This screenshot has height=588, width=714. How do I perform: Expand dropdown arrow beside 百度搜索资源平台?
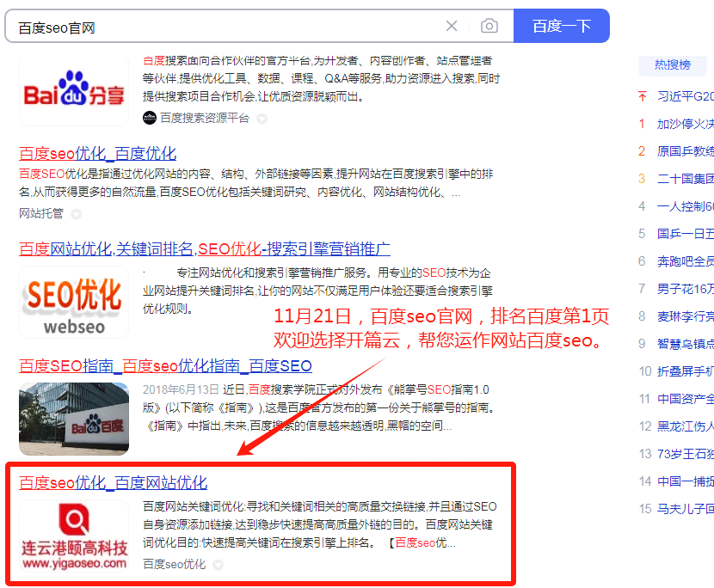262,118
